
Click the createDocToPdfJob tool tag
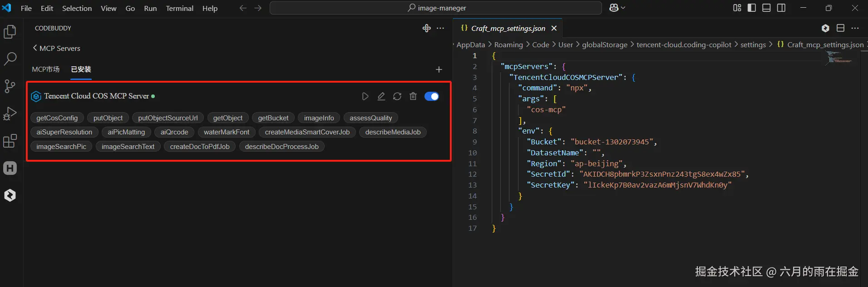pyautogui.click(x=200, y=147)
